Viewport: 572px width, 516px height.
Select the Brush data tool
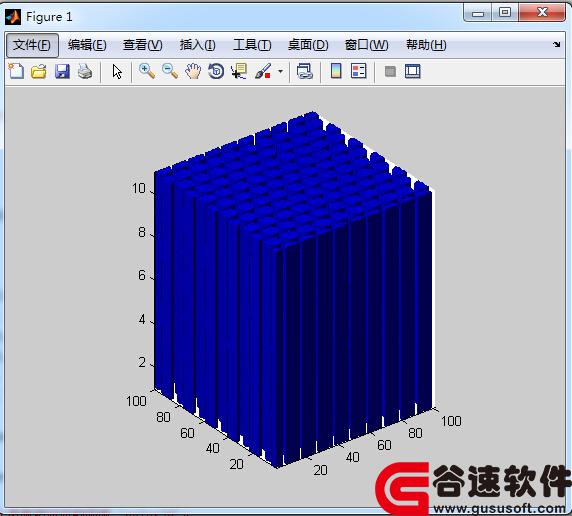pyautogui.click(x=263, y=71)
